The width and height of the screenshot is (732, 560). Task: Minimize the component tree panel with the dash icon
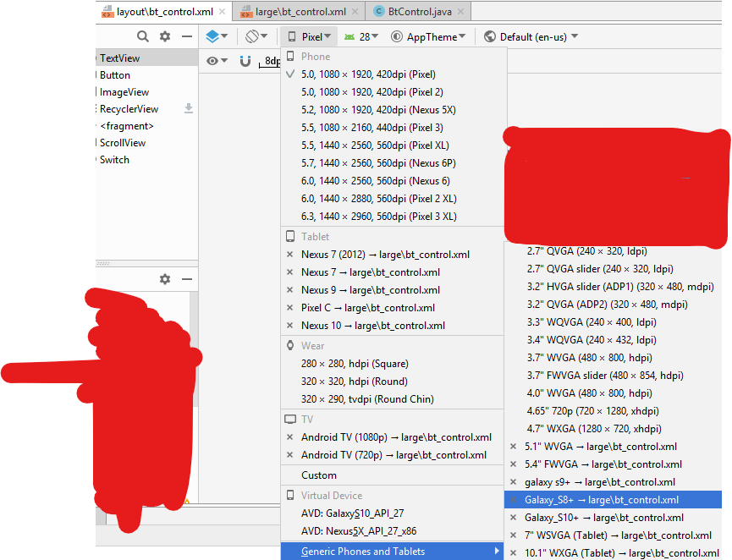pos(187,279)
